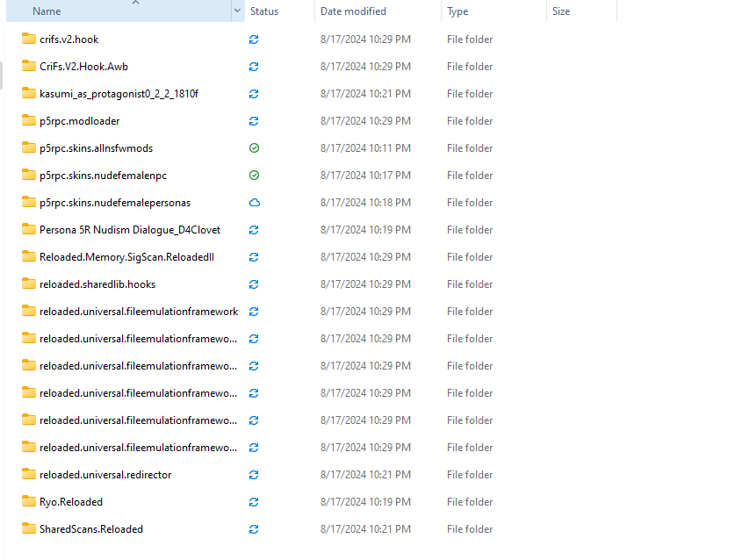The image size is (749, 560).
Task: Click the Ryo.Reloaded sync status icon
Action: (254, 502)
